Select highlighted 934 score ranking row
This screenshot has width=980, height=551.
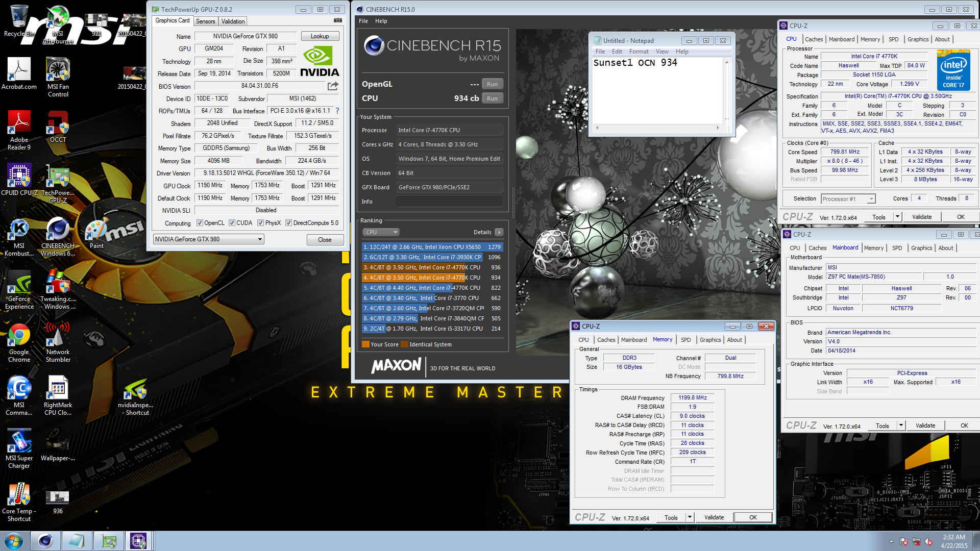click(x=432, y=278)
